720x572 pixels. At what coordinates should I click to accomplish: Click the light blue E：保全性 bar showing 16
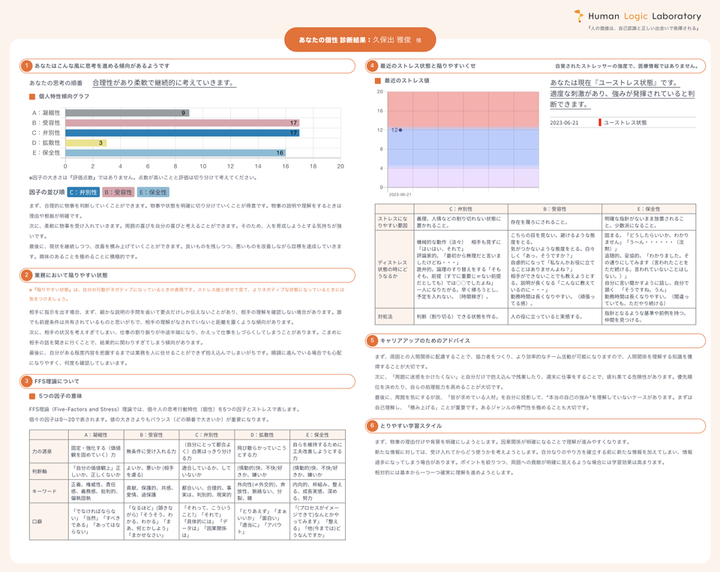point(175,153)
